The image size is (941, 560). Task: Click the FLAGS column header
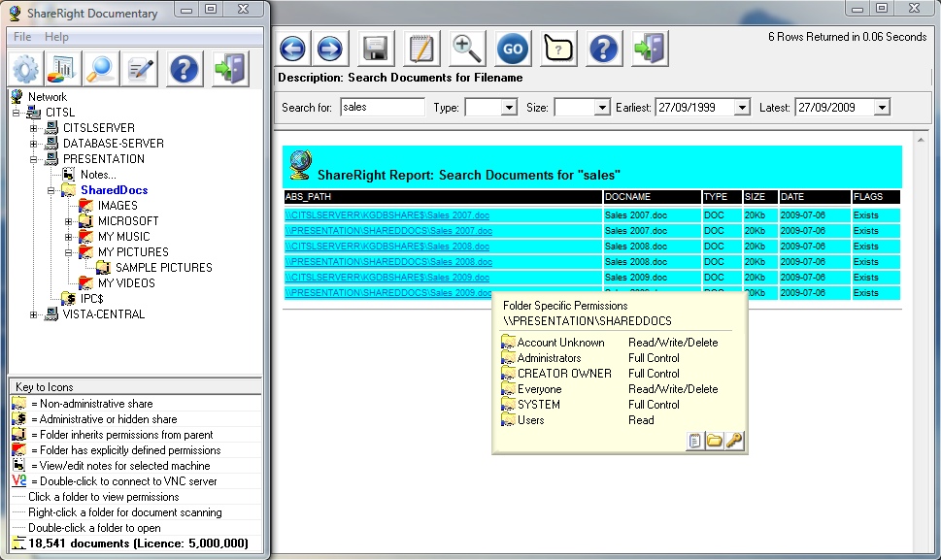tap(876, 197)
